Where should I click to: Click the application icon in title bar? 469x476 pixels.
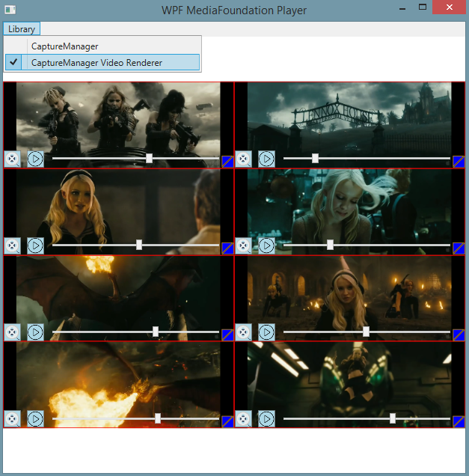pyautogui.click(x=10, y=10)
